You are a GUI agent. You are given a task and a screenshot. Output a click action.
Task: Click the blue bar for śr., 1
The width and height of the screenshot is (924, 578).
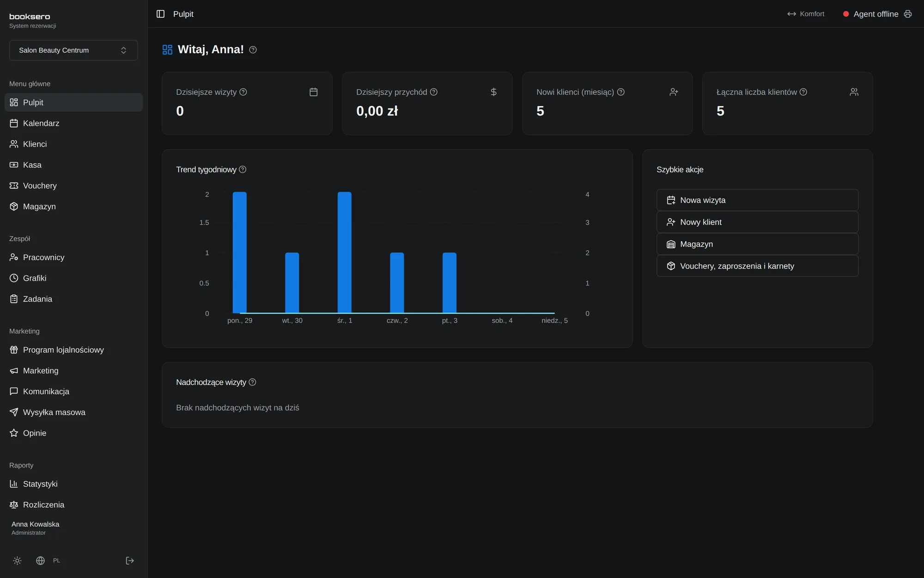(x=344, y=252)
